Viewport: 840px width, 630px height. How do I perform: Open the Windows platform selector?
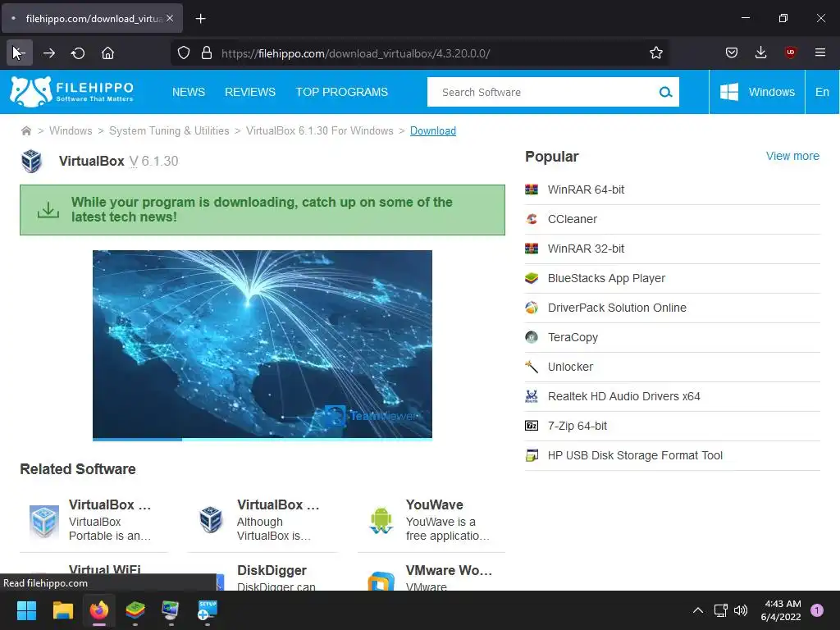click(x=757, y=92)
